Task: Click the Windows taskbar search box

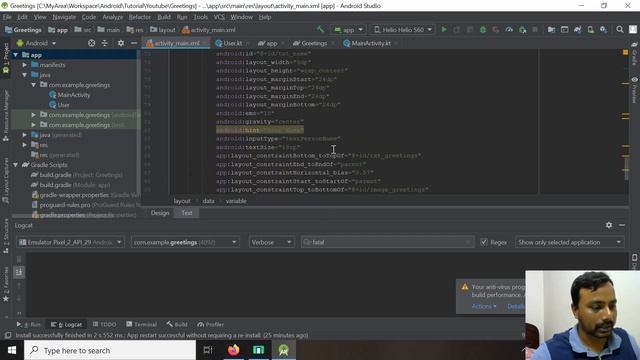Action: point(110,350)
